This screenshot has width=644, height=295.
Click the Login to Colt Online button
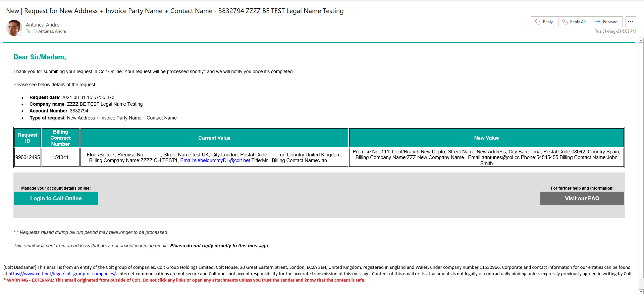pos(56,198)
